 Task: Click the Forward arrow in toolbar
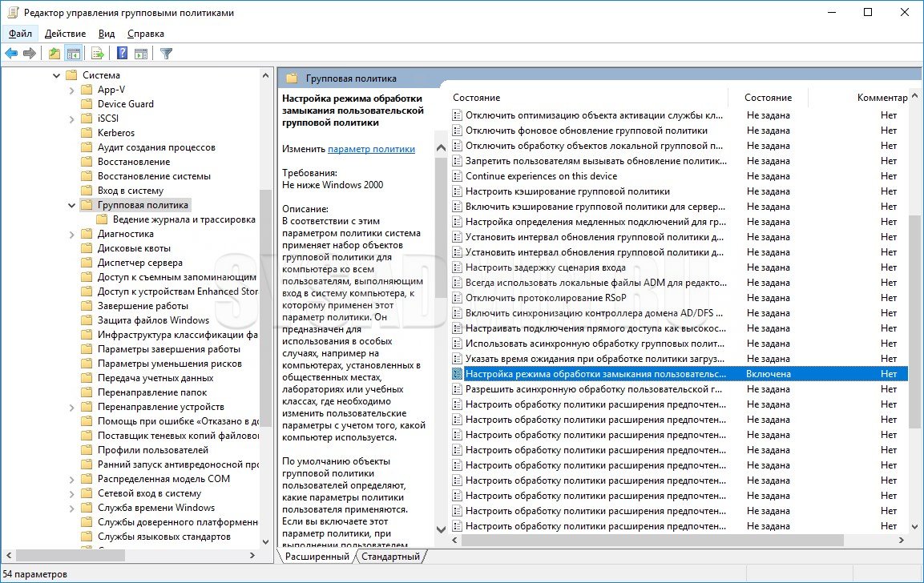coord(30,54)
